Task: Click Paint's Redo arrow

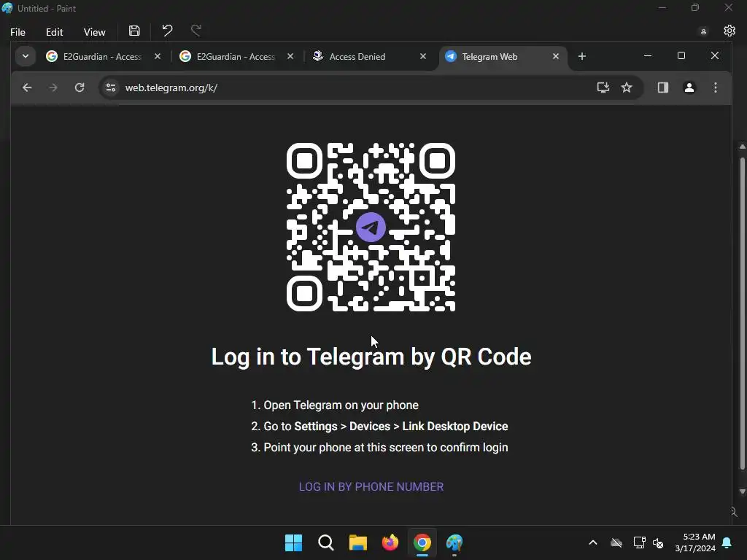Action: pos(196,31)
